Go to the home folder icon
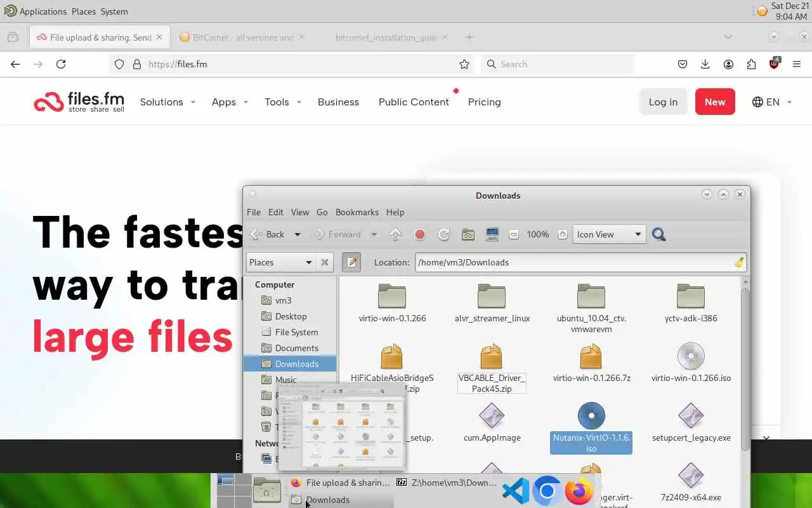The image size is (812, 508). pos(468,234)
